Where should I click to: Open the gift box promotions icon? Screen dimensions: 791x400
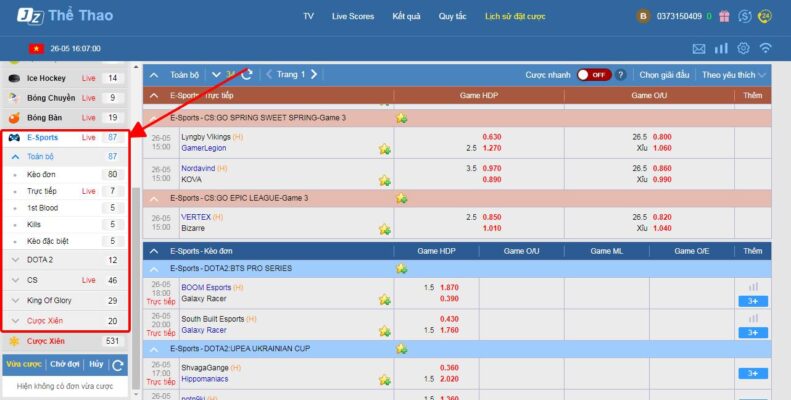724,16
